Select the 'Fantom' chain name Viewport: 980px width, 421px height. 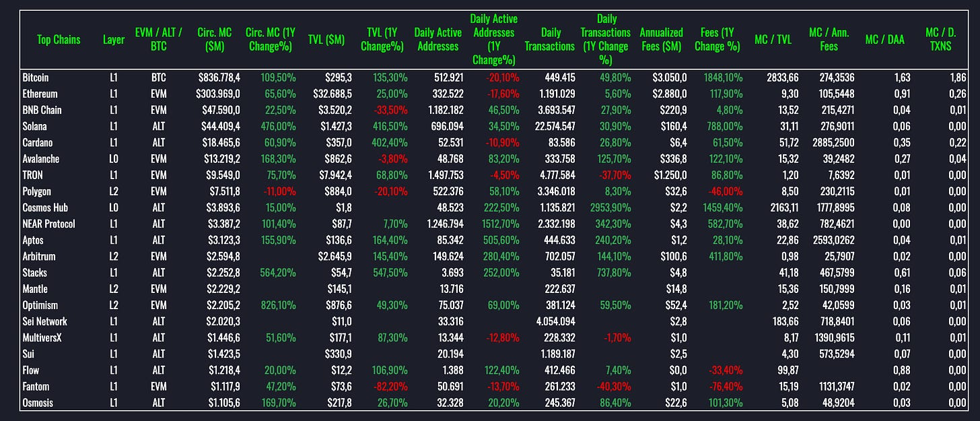coord(36,386)
